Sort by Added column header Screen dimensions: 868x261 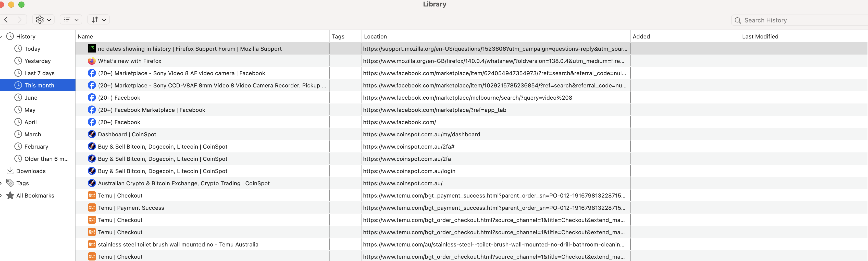685,36
